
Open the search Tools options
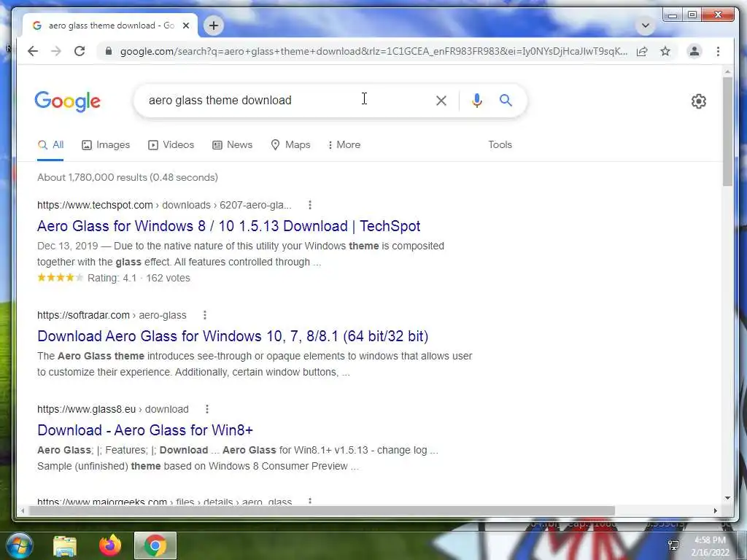[500, 145]
